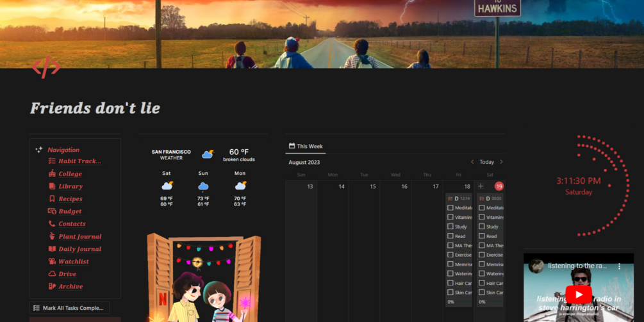
Task: Click the film camera icon beside Watchlist
Action: 52,261
